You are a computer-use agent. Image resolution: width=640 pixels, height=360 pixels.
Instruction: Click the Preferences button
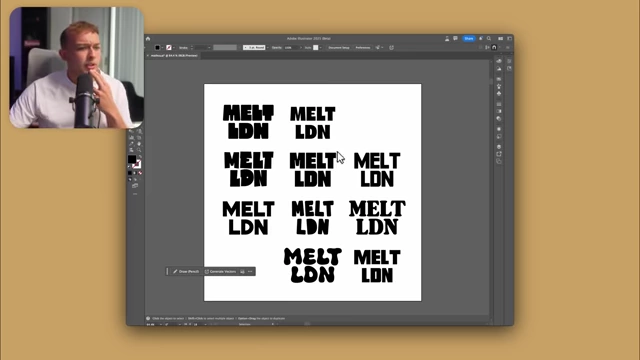point(362,48)
